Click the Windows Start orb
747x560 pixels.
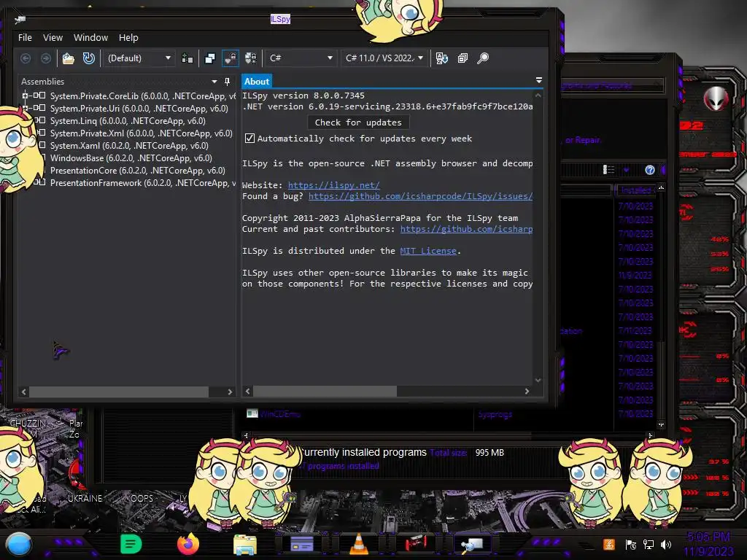(18, 545)
